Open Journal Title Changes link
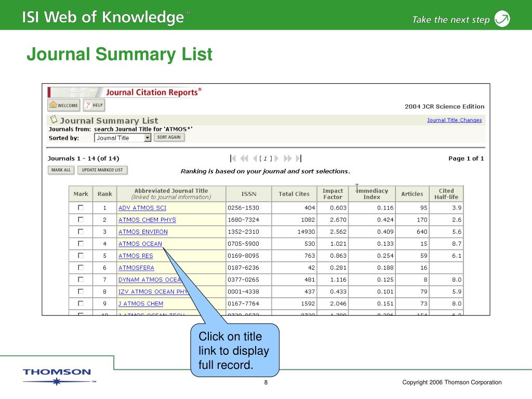Viewport: 532px width, 399px height. tap(454, 120)
